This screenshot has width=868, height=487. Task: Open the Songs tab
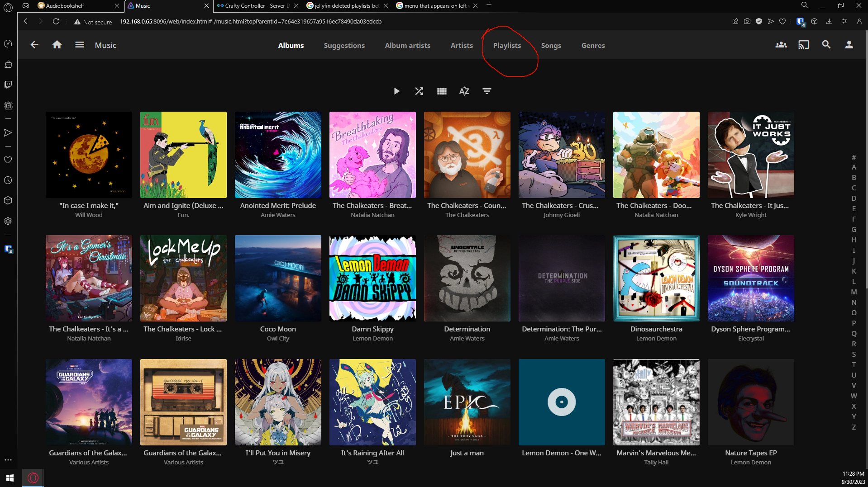[551, 45]
